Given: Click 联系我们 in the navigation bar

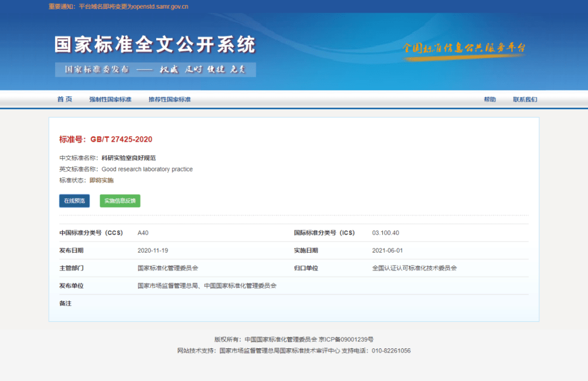Looking at the screenshot, I should click(524, 100).
